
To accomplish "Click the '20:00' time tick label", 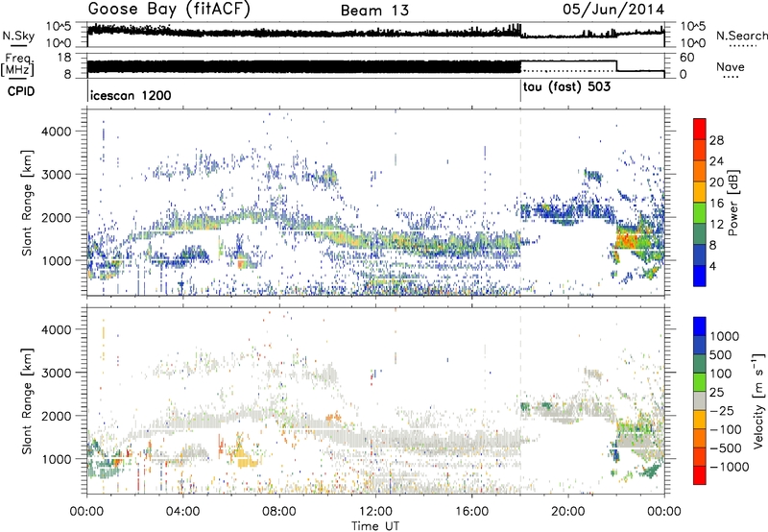I will coord(568,512).
